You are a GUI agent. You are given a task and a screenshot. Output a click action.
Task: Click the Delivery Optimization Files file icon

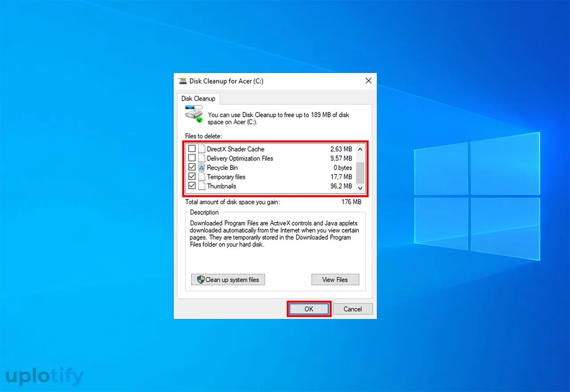[201, 158]
